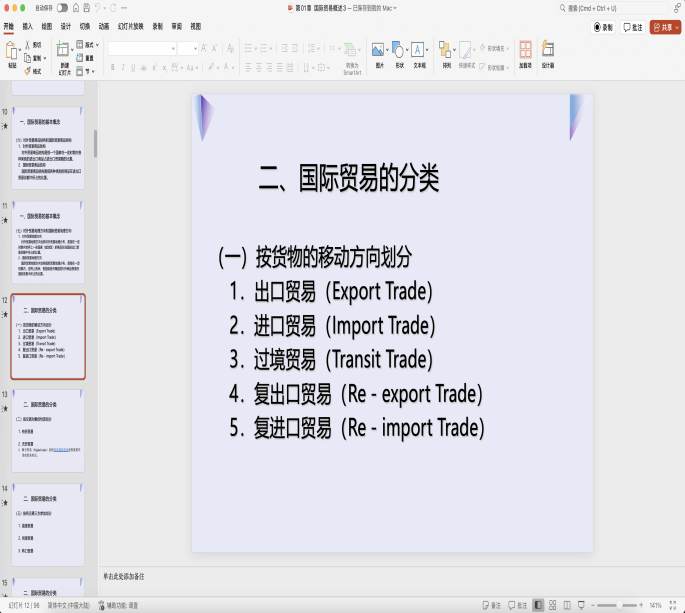Switch to slide sorter view in status bar

553,605
